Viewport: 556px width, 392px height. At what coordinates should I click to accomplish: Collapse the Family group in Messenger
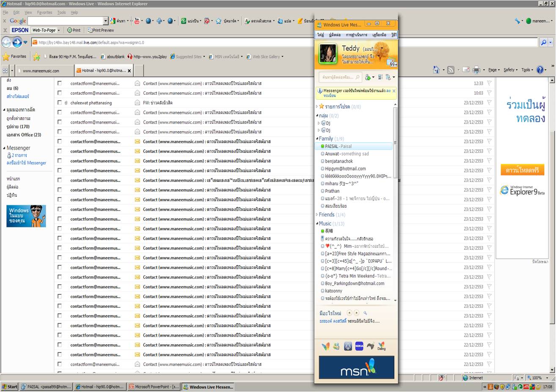pyautogui.click(x=317, y=138)
